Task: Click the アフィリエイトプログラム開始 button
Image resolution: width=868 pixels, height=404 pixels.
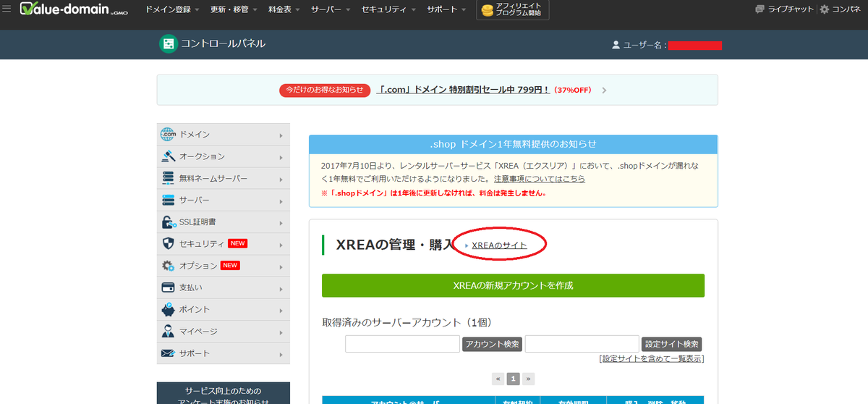Action: (513, 10)
